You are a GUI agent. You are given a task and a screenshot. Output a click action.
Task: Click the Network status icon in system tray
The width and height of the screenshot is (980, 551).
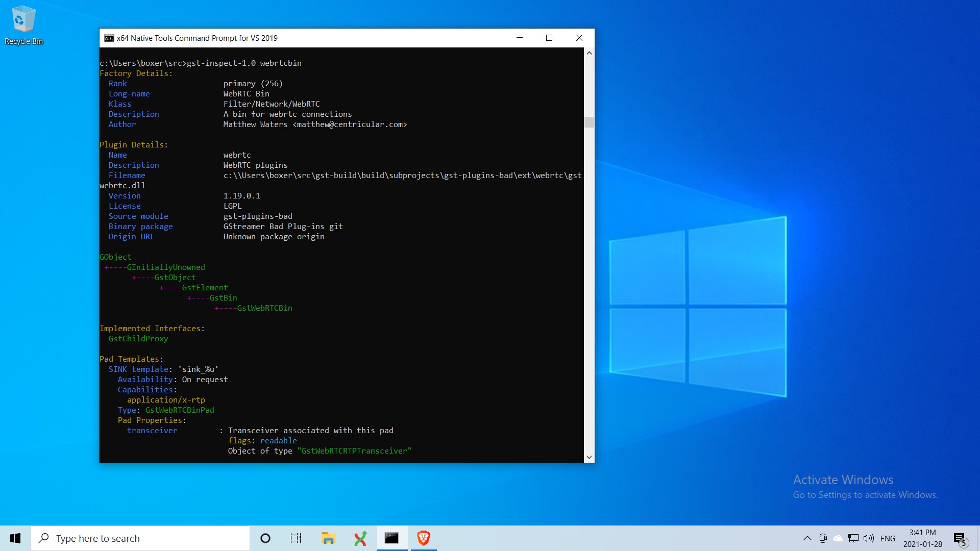[851, 538]
